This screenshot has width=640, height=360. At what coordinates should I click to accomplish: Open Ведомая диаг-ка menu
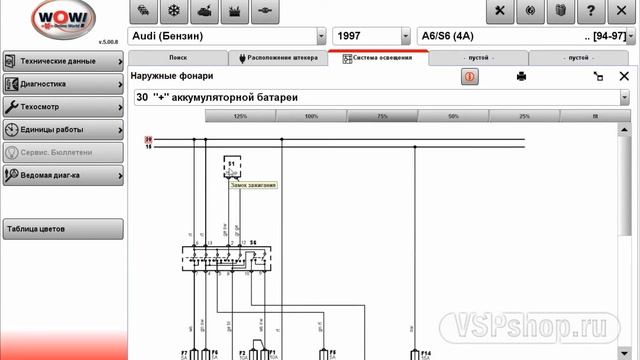(x=63, y=176)
